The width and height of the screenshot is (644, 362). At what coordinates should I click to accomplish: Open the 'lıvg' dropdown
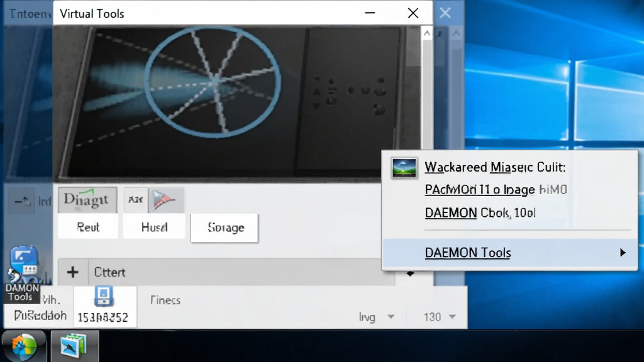coord(377,317)
